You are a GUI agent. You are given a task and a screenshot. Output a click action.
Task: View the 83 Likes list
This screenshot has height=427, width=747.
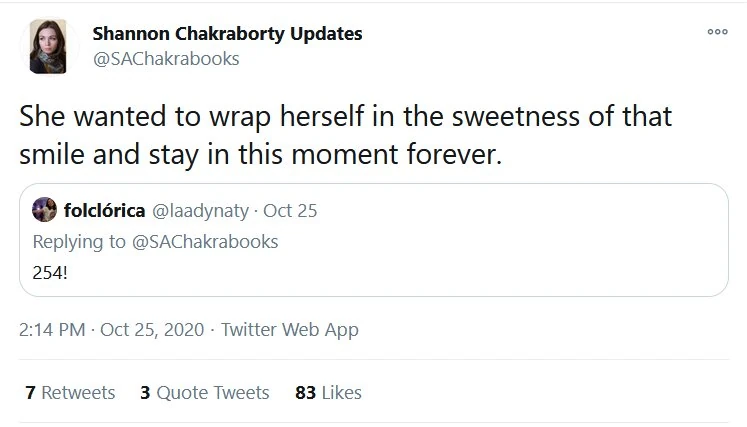328,393
